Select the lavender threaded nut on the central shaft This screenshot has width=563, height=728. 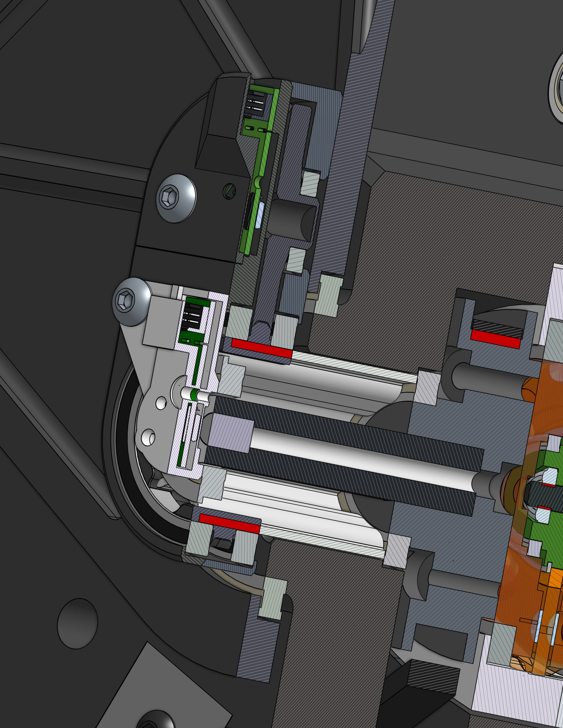[231, 433]
